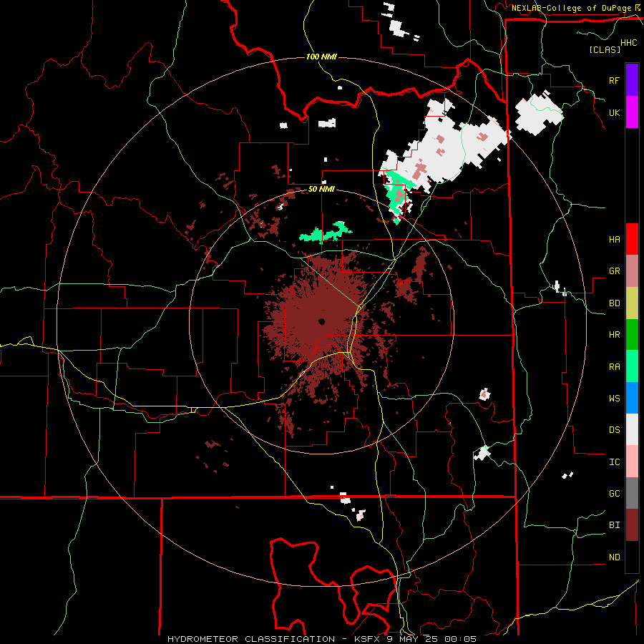Image resolution: width=644 pixels, height=644 pixels.
Task: Click the ND legend label
Action: [x=614, y=557]
